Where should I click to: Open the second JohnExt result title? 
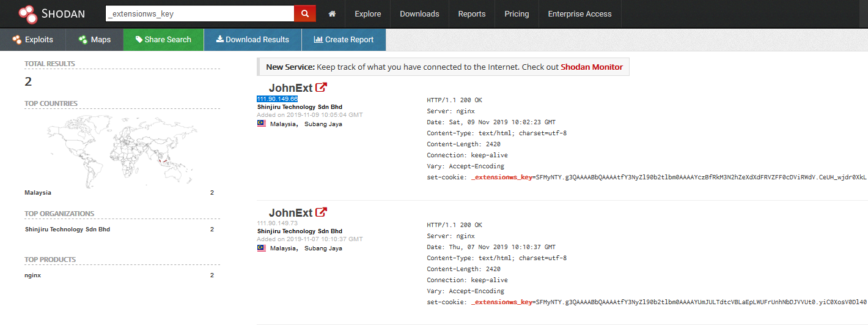pos(290,213)
